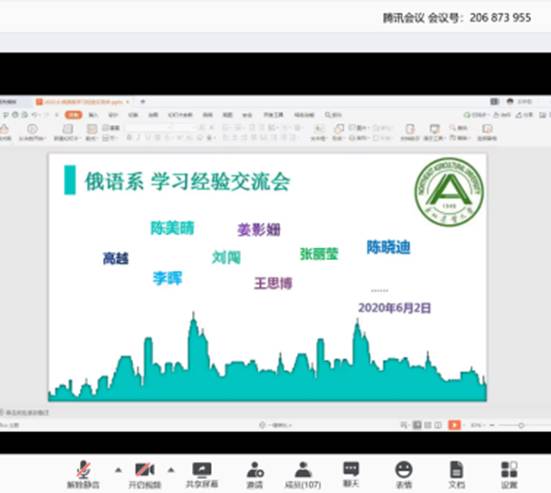The image size is (551, 493).
Task: Start screen sharing
Action: [x=202, y=474]
